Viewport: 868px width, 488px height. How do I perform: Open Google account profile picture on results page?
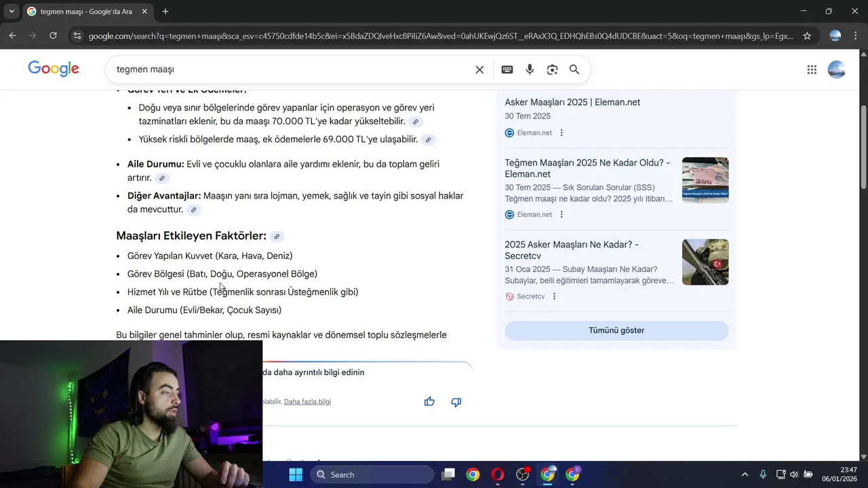837,69
